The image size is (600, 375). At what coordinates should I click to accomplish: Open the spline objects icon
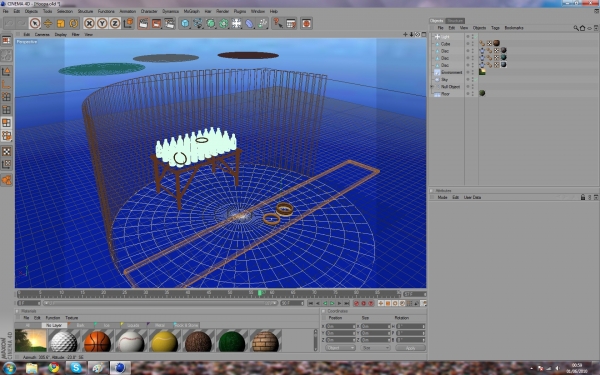click(x=198, y=23)
